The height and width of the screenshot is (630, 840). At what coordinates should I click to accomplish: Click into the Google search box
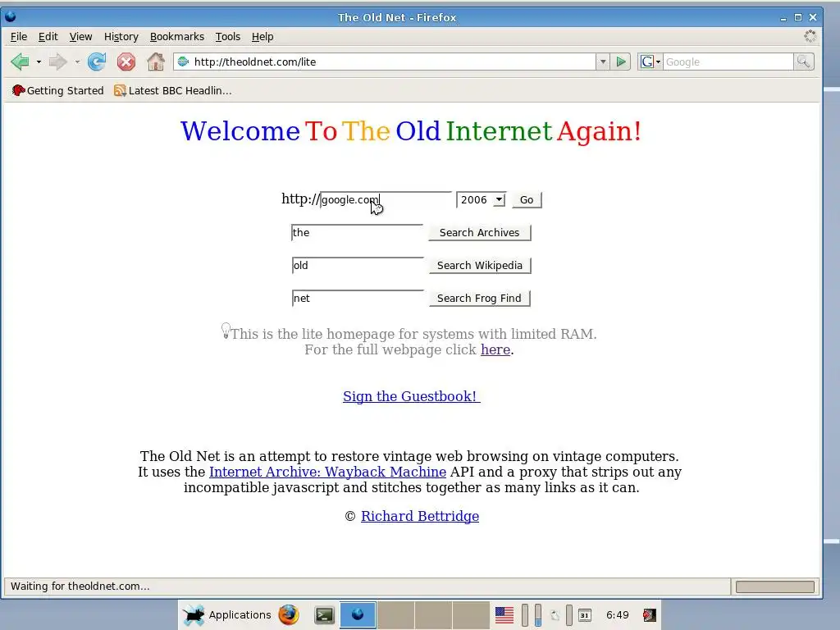tap(728, 62)
